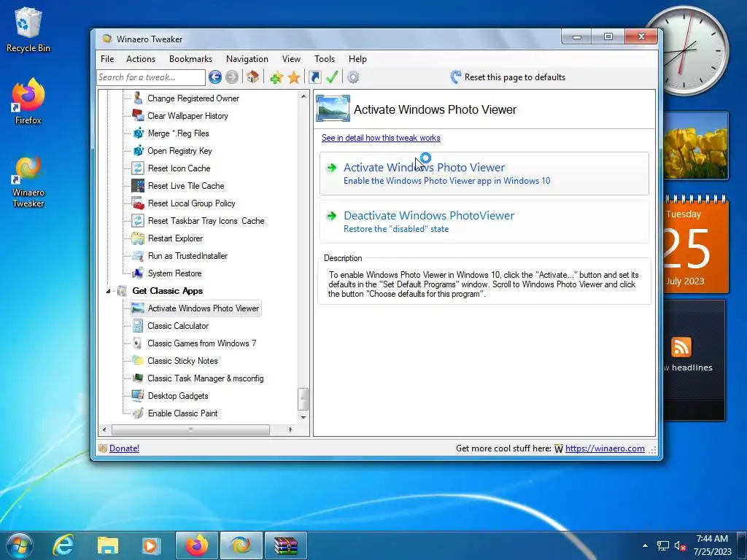747x560 pixels.
Task: Click the RSS feed headlines gadget icon
Action: (x=681, y=347)
